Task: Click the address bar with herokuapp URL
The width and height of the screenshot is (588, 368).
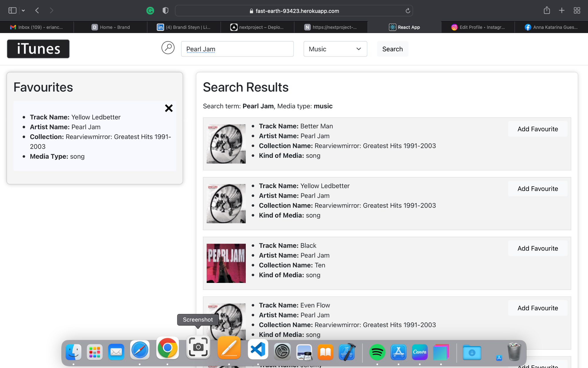Action: point(294,11)
